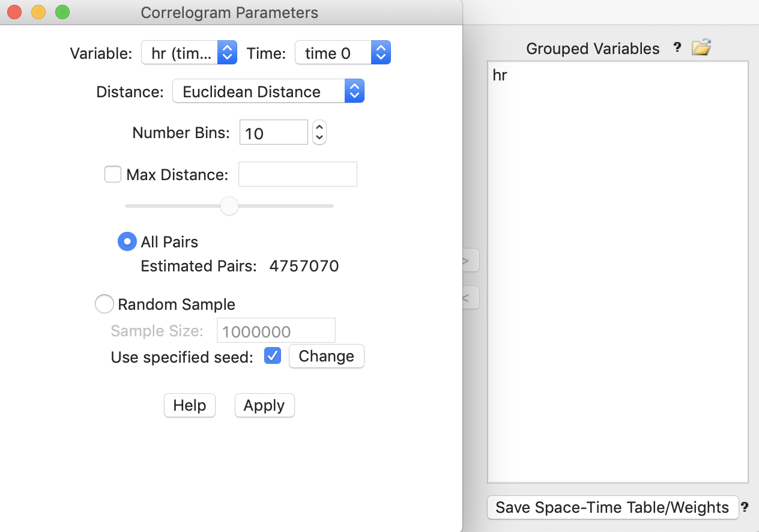The image size is (759, 532).
Task: Click the Change button for the seed
Action: pos(326,355)
